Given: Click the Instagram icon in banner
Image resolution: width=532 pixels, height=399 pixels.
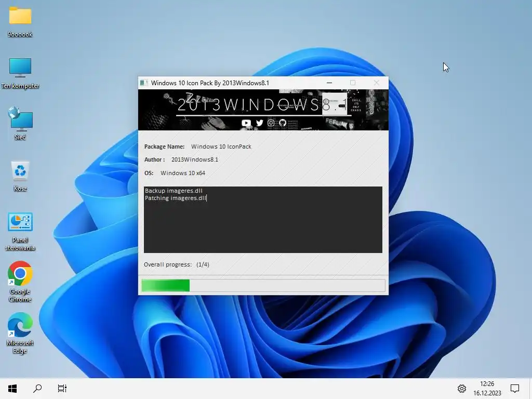Looking at the screenshot, I should point(271,123).
